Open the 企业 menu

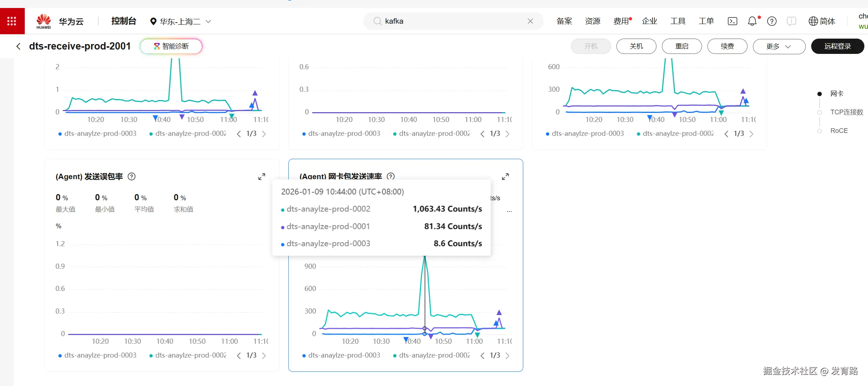point(650,21)
